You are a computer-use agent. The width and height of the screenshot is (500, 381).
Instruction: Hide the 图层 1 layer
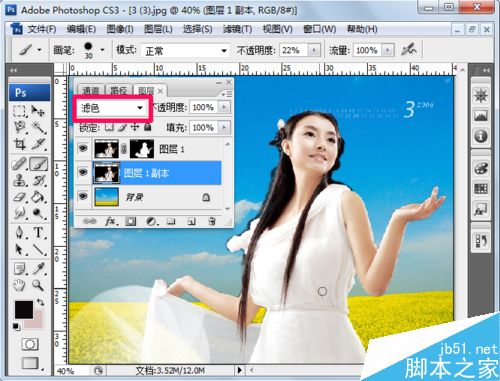[x=83, y=148]
